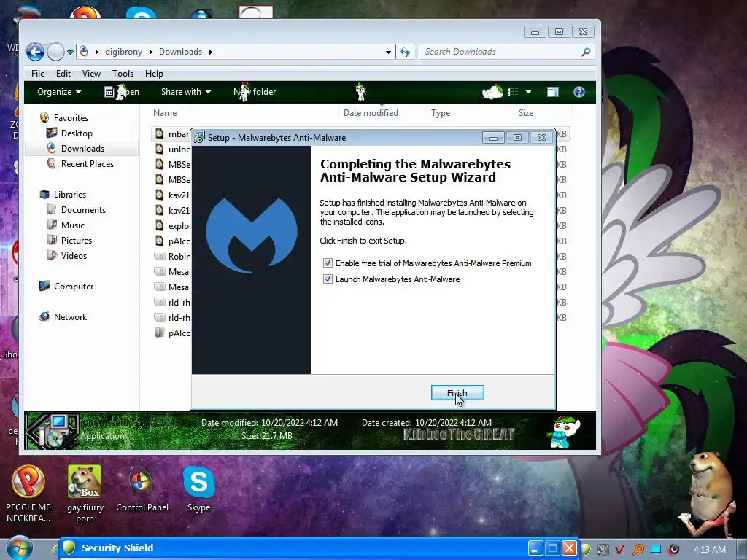Click the blue monitor tray icon
747x560 pixels.
point(656,549)
